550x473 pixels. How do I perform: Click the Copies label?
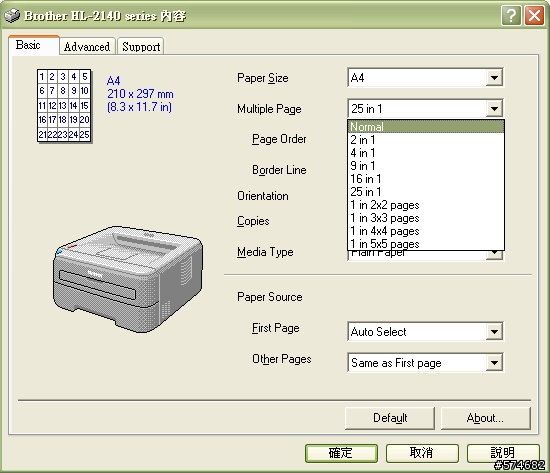[253, 221]
